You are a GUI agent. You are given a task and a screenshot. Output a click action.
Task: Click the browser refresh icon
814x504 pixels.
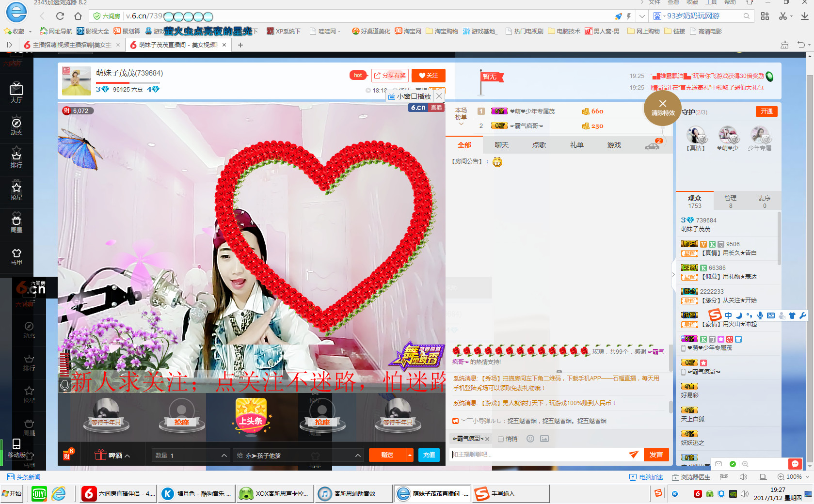[x=60, y=16]
